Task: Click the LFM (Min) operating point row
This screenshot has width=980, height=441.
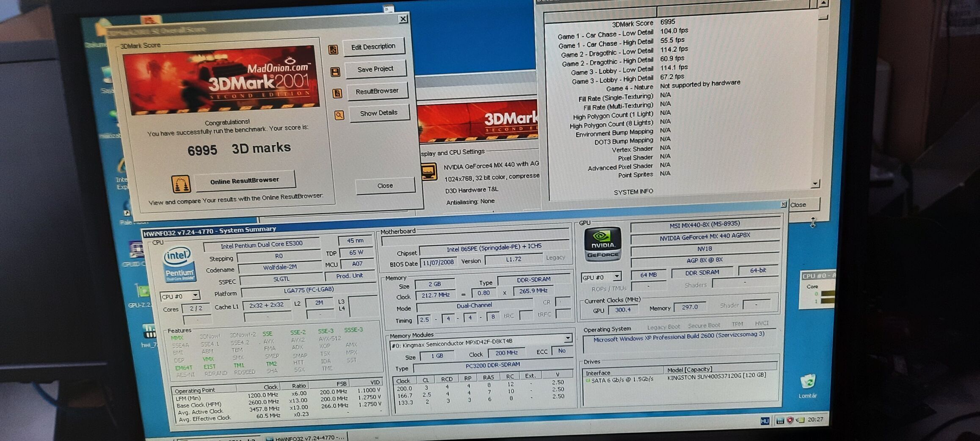Action: (x=278, y=394)
